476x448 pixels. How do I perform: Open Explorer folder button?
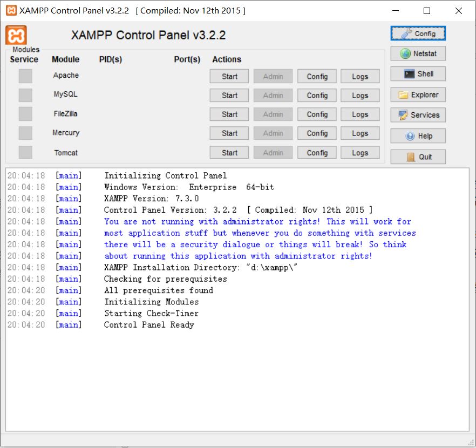point(418,94)
